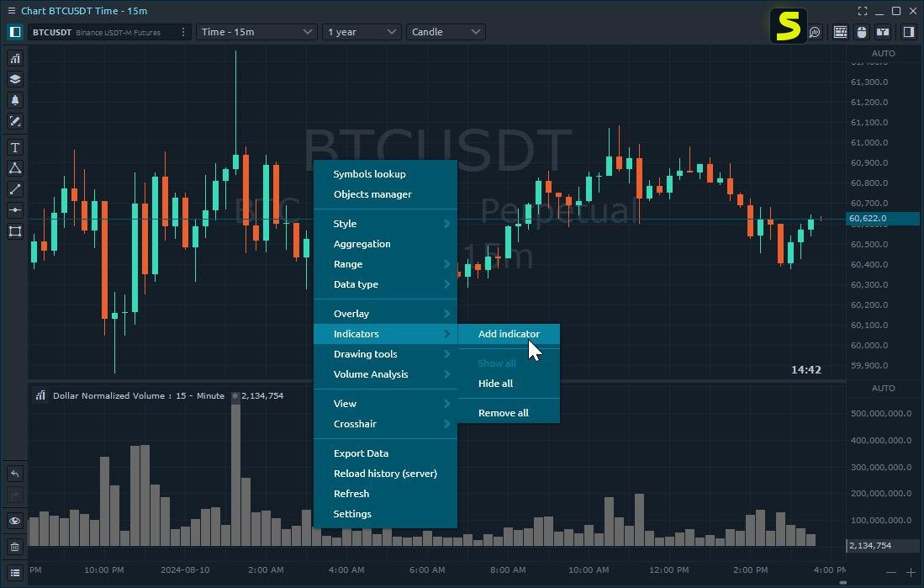
Task: Click the delete trash icon
Action: pos(15,547)
